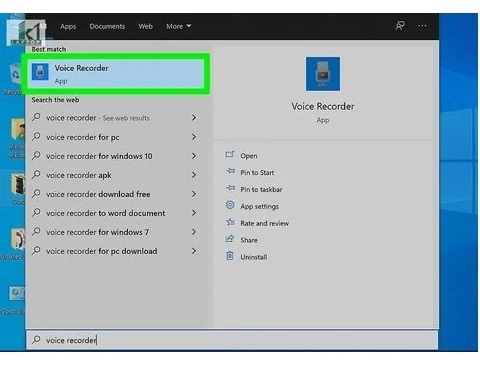Open the Voice Recorder best match result
The width and height of the screenshot is (480, 376).
[x=116, y=74]
